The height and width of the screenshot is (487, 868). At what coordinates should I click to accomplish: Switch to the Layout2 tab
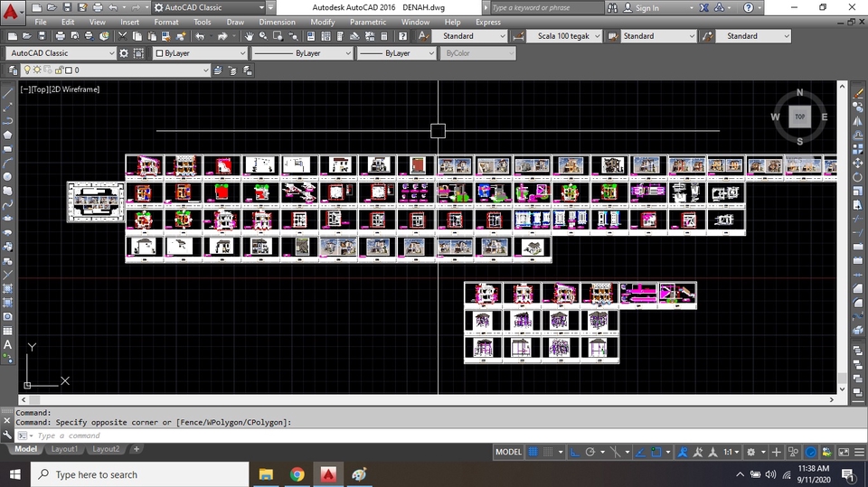[106, 449]
